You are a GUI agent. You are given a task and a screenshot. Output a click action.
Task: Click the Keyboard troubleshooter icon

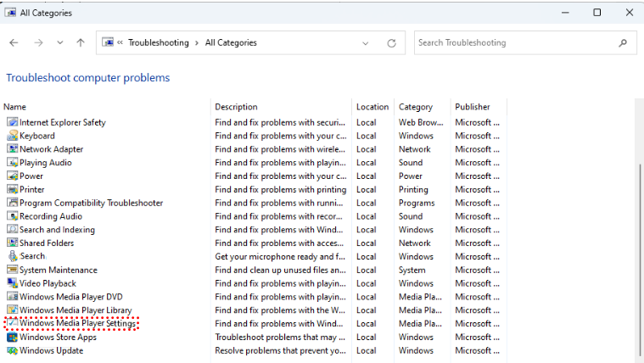click(13, 136)
